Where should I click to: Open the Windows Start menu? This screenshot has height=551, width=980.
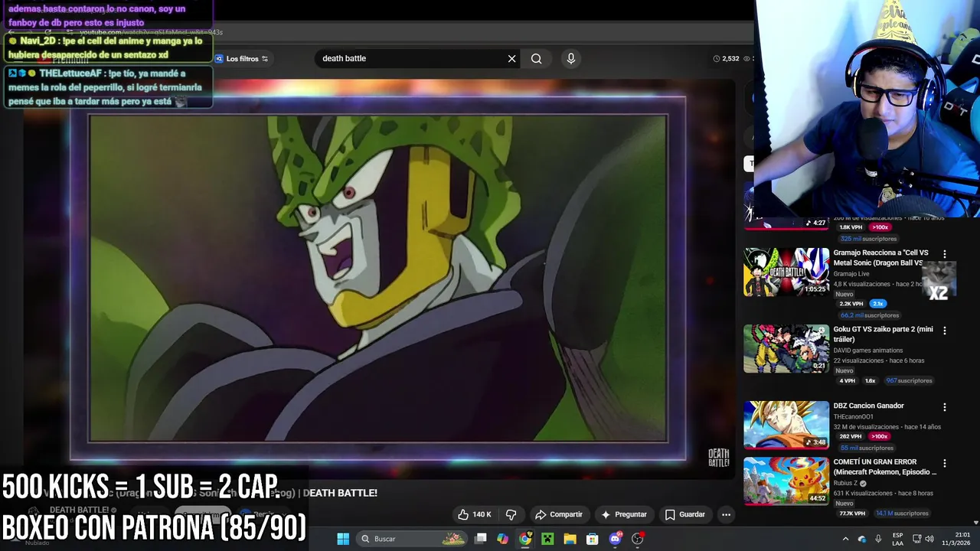pyautogui.click(x=343, y=539)
